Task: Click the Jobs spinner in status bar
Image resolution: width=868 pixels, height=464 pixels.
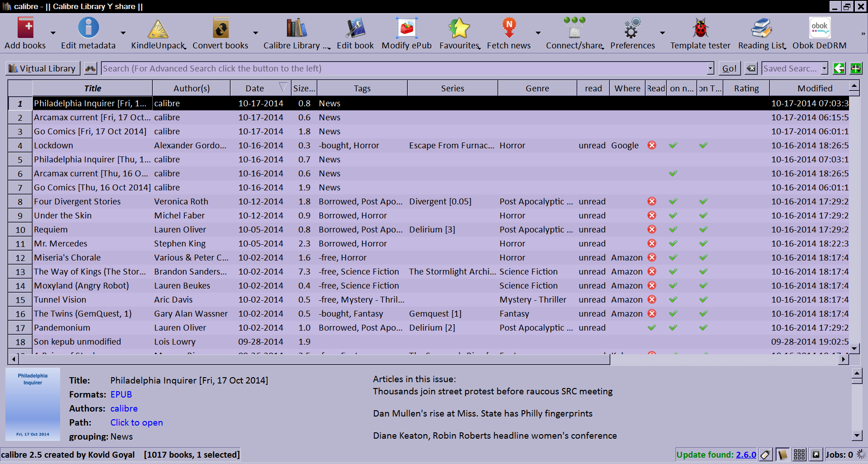Action: tap(861, 455)
